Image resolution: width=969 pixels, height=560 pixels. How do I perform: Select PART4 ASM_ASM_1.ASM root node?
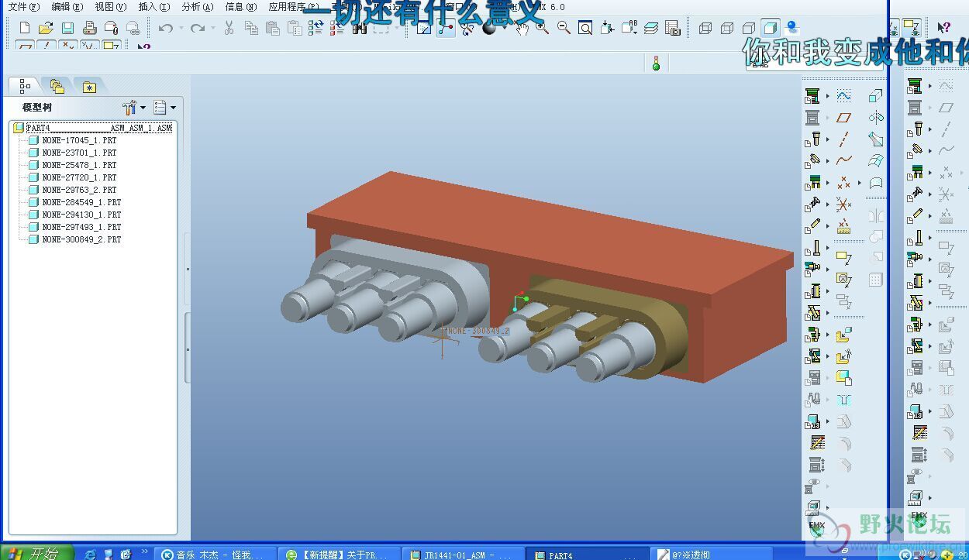pos(92,128)
